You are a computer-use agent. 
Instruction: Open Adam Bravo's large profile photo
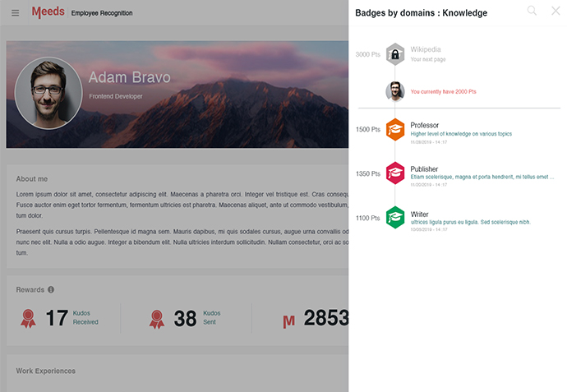(48, 94)
